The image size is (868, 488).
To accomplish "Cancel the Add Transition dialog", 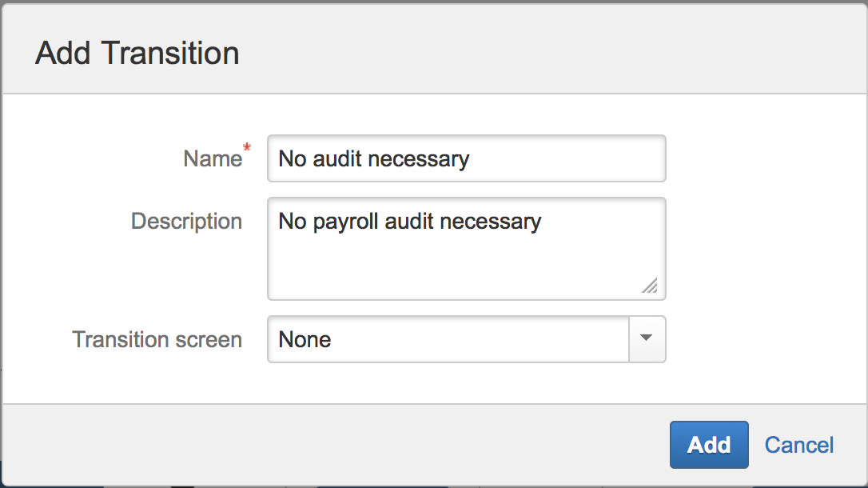I will [x=798, y=445].
